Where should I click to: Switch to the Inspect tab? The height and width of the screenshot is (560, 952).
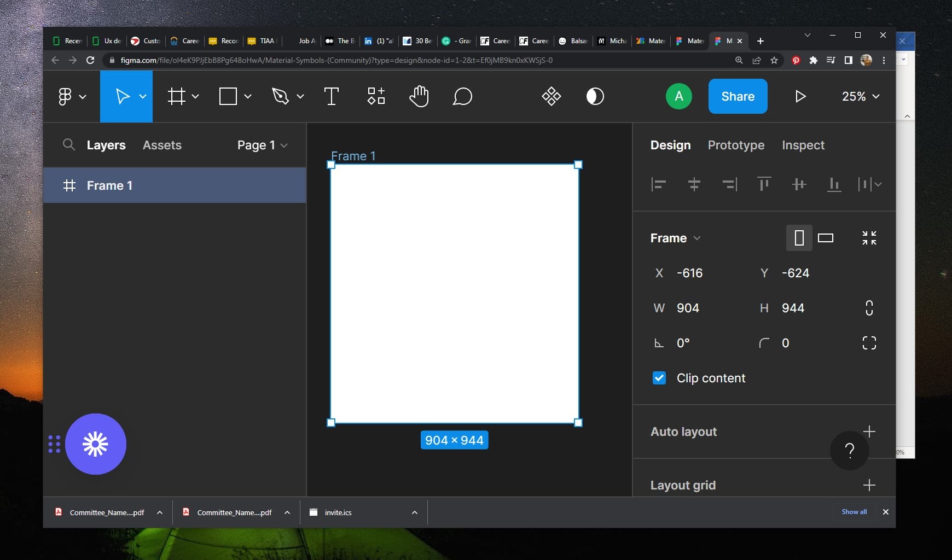pyautogui.click(x=803, y=145)
